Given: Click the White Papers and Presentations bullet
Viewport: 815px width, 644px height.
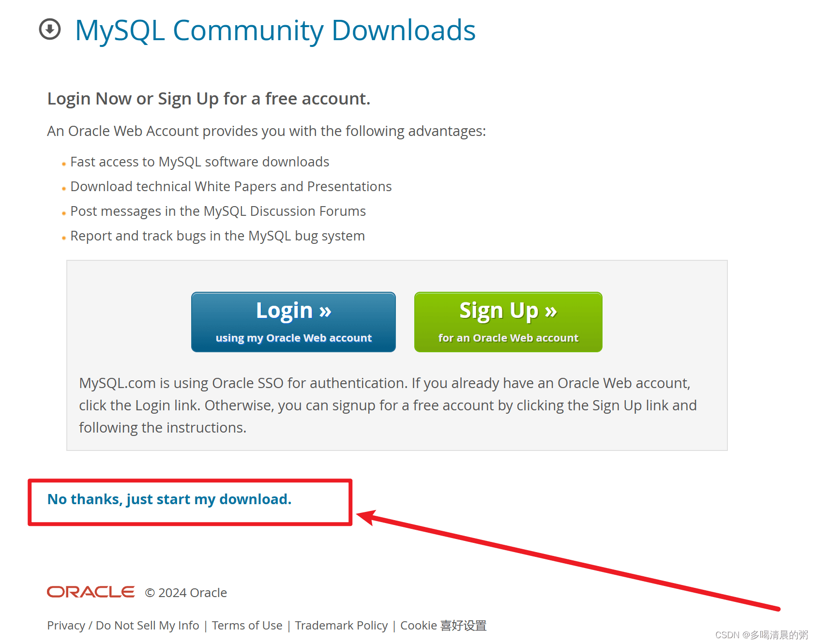Looking at the screenshot, I should point(231,186).
